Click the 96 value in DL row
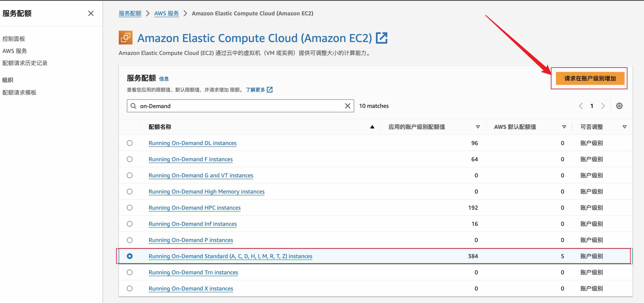 (x=475, y=143)
